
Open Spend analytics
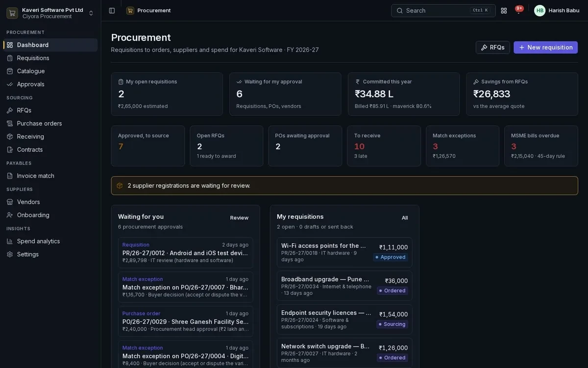50,241
